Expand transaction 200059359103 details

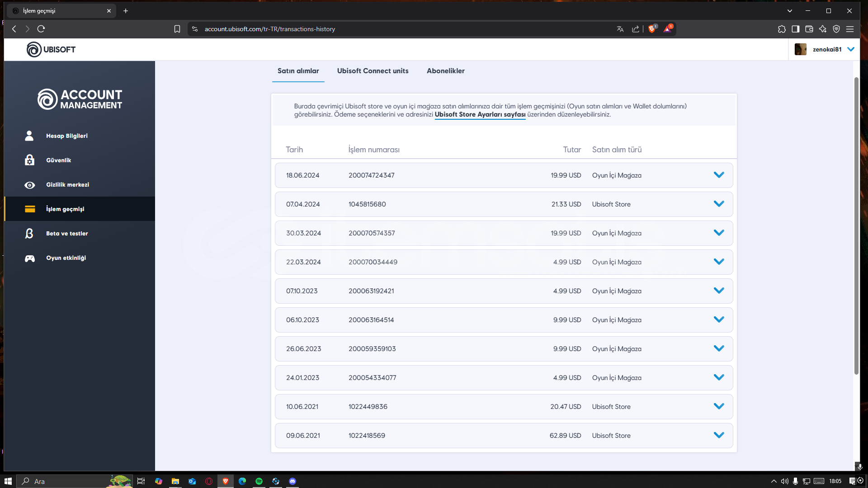pyautogui.click(x=719, y=348)
